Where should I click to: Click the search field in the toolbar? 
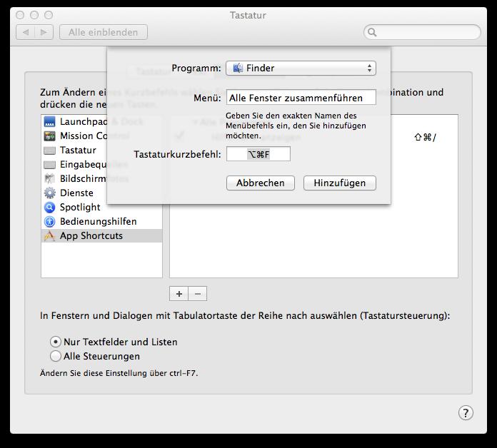click(422, 32)
